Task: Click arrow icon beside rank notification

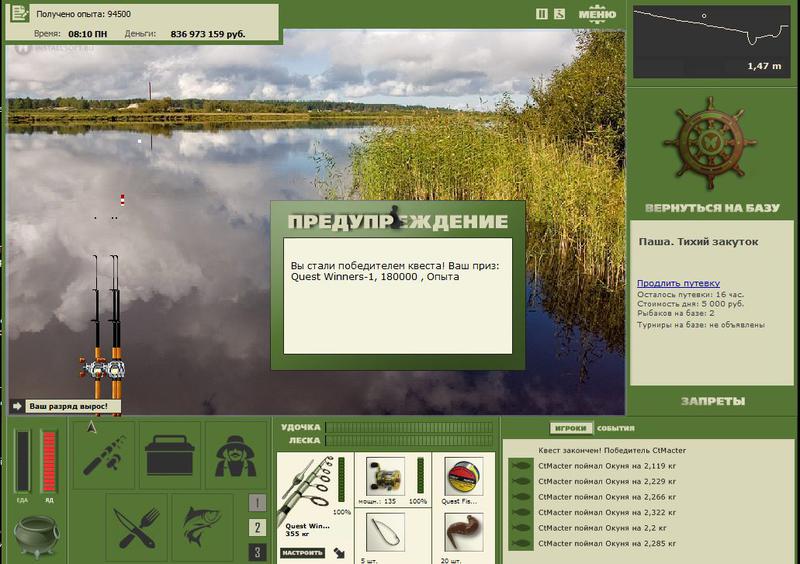Action: pyautogui.click(x=17, y=406)
